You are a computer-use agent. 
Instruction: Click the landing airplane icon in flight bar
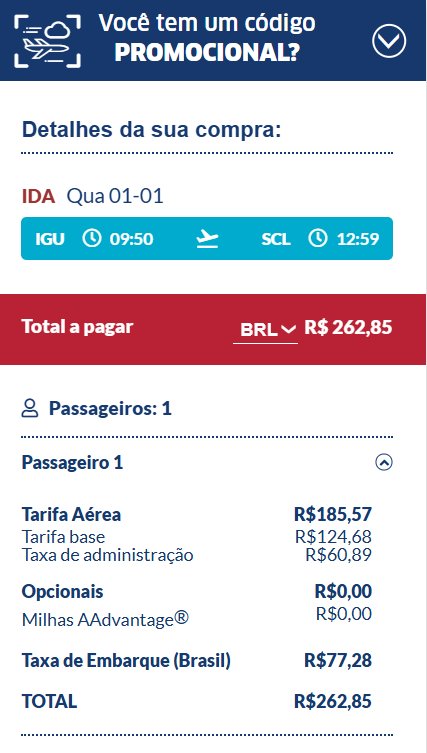(207, 239)
